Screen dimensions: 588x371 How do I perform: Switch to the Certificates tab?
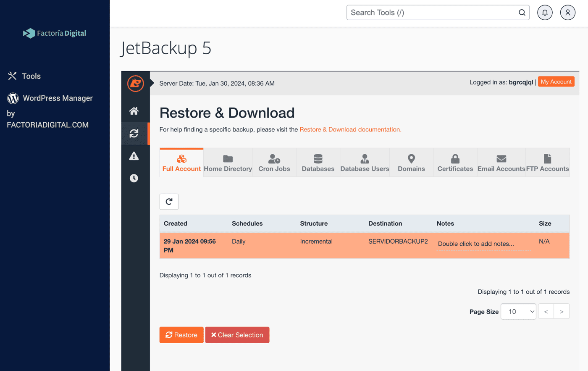tap(455, 163)
